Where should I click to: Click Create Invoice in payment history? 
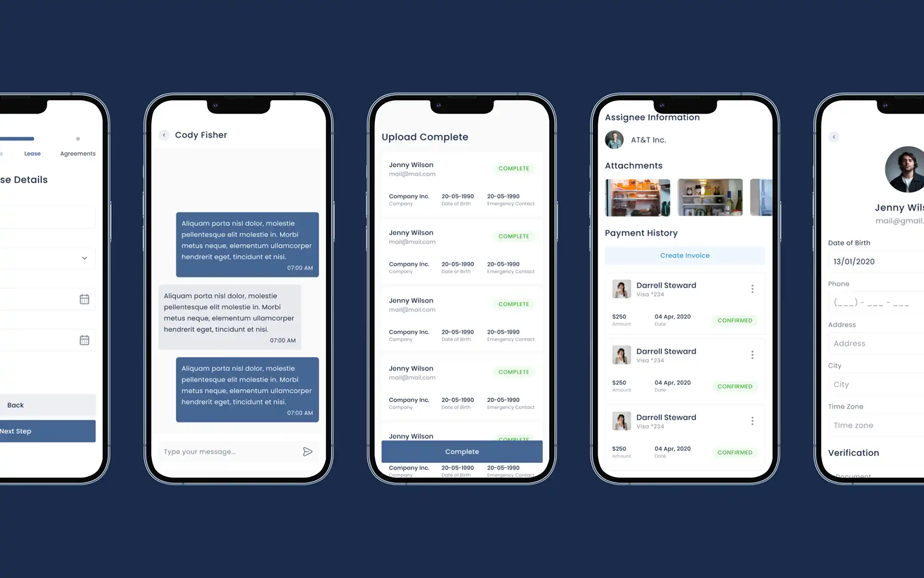[x=684, y=255]
